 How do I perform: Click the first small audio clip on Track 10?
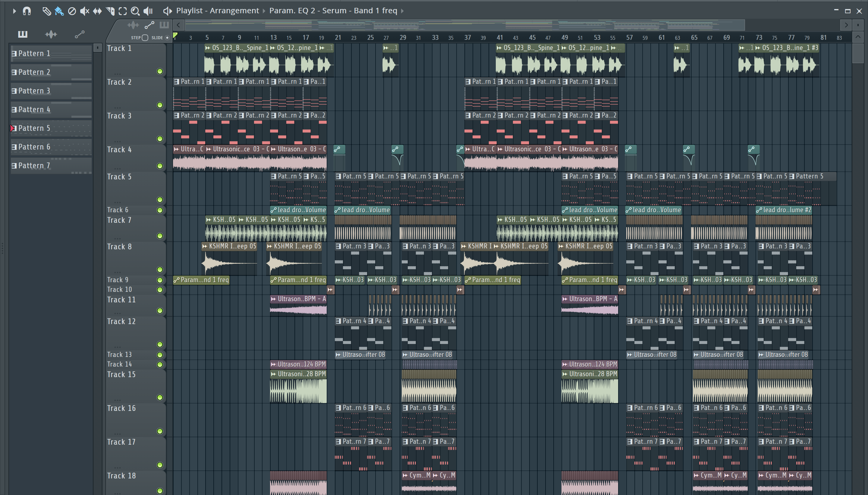click(331, 290)
